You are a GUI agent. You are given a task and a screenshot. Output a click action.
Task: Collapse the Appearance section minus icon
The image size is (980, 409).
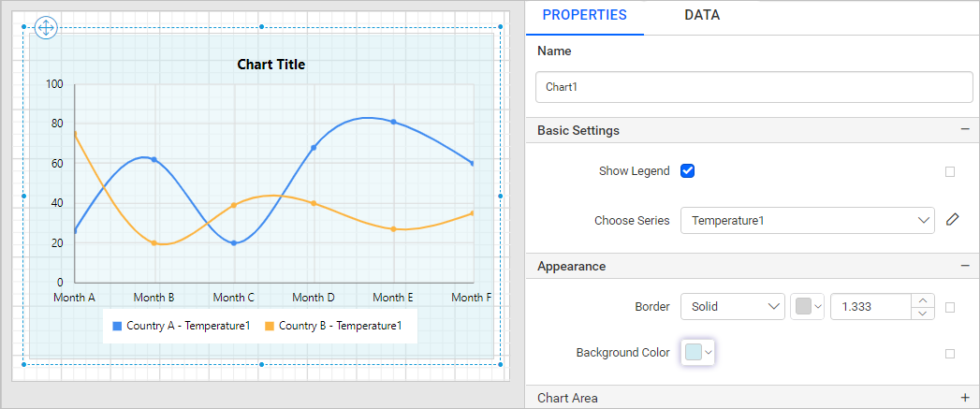point(966,266)
